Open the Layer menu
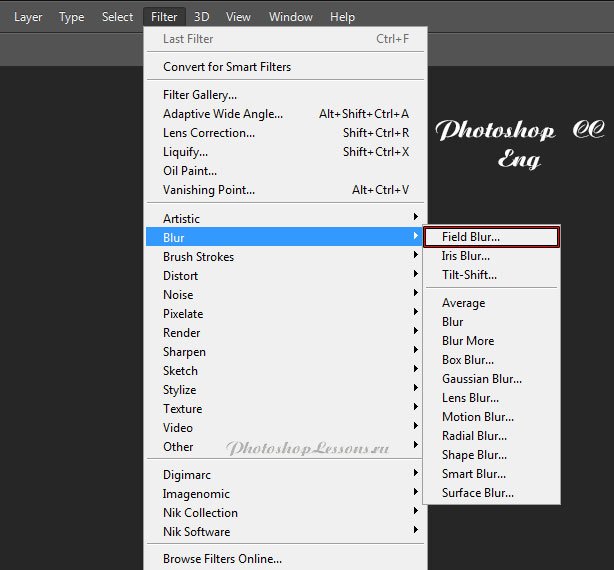Screen dimensions: 614x570 tap(28, 17)
